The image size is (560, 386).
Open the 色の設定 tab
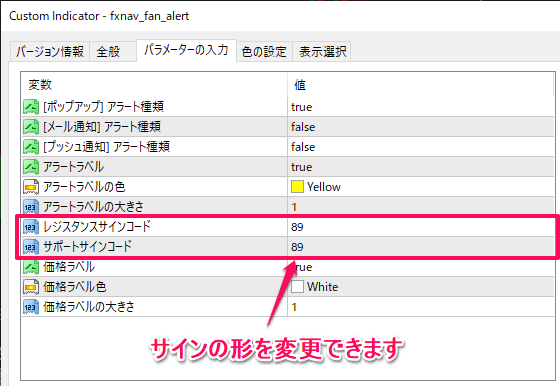point(264,52)
